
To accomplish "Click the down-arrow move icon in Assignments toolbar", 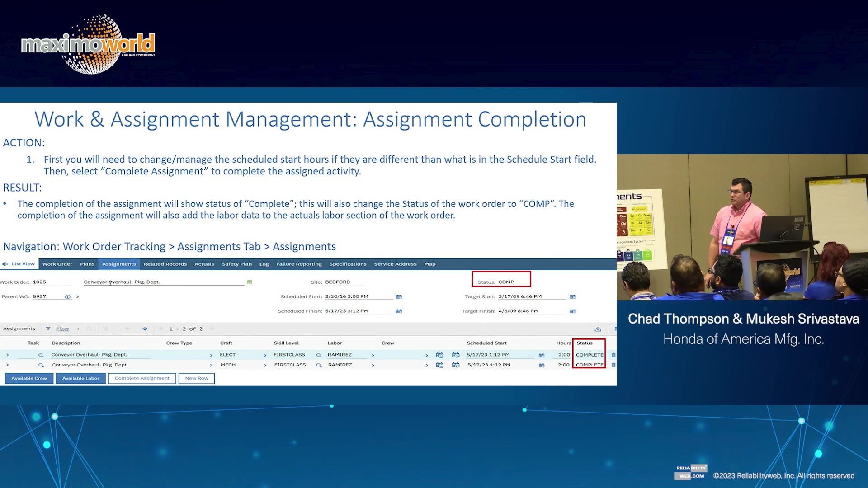I will [144, 328].
